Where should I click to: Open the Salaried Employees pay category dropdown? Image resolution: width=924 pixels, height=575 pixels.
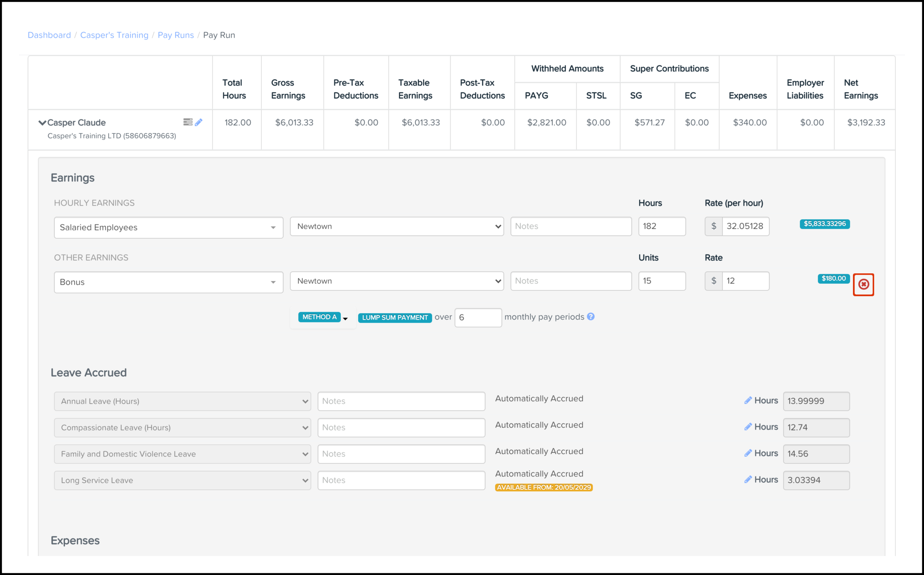(168, 227)
